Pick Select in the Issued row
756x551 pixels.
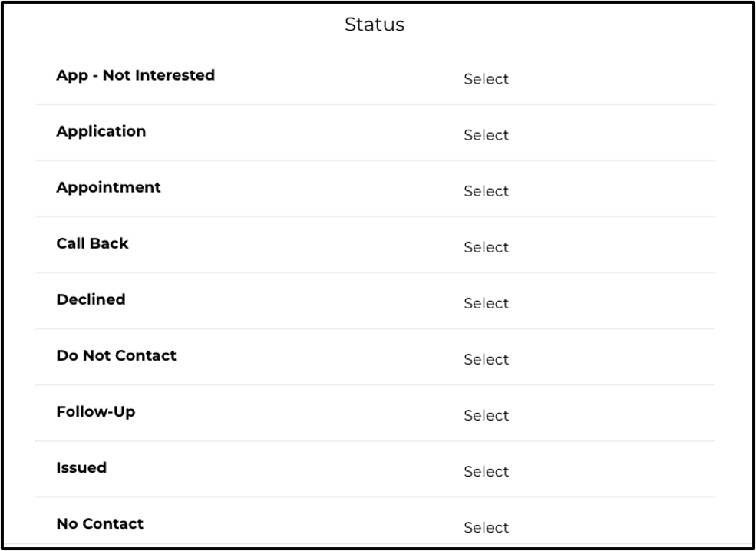pos(486,471)
